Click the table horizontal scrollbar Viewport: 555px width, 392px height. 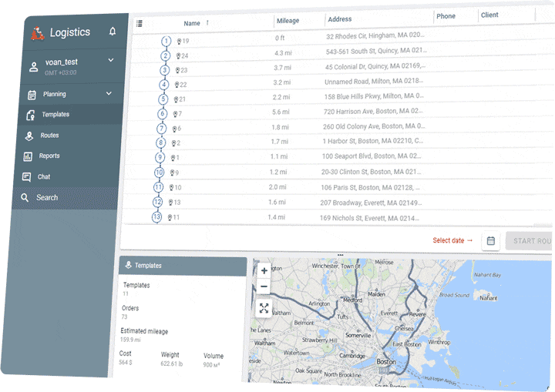tap(542, 225)
